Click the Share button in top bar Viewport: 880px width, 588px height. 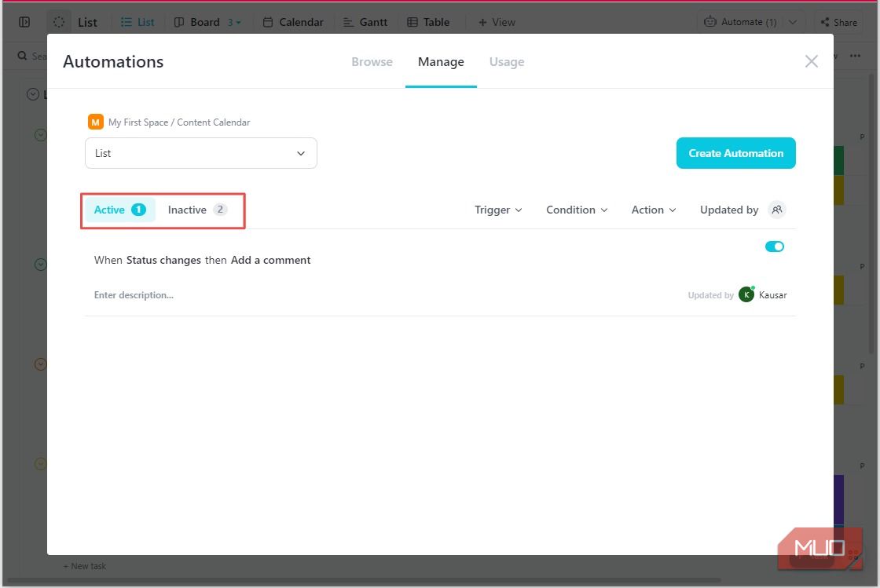click(x=838, y=22)
